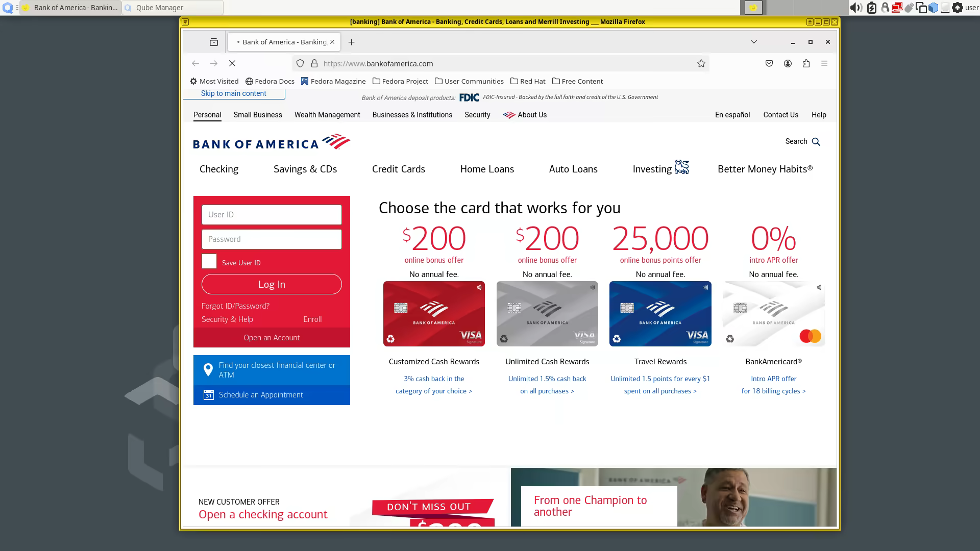
Task: Switch to the Wealth Management tab
Action: pyautogui.click(x=327, y=115)
